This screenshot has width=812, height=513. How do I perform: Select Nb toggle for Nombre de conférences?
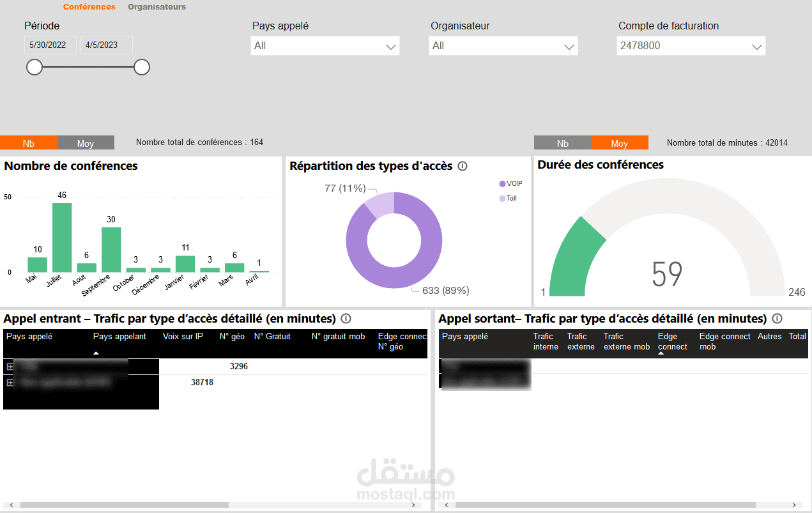(x=29, y=143)
